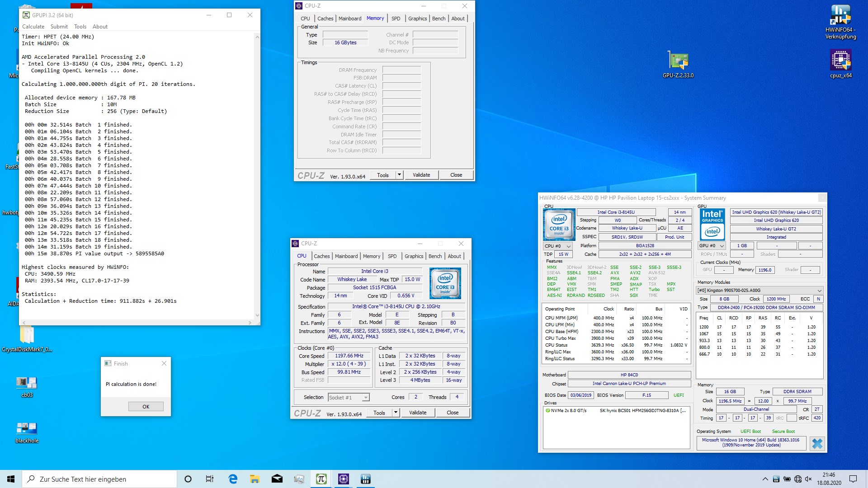This screenshot has width=868, height=488.
Task: Click the Intel Core i3 badge in CPU-Z CPU tab
Action: 445,283
